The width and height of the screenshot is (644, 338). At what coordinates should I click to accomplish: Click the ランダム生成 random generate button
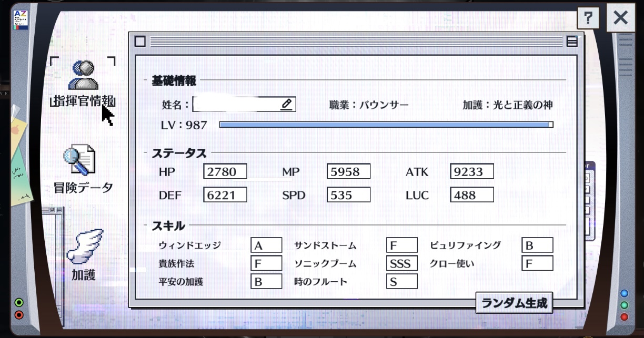coord(514,303)
